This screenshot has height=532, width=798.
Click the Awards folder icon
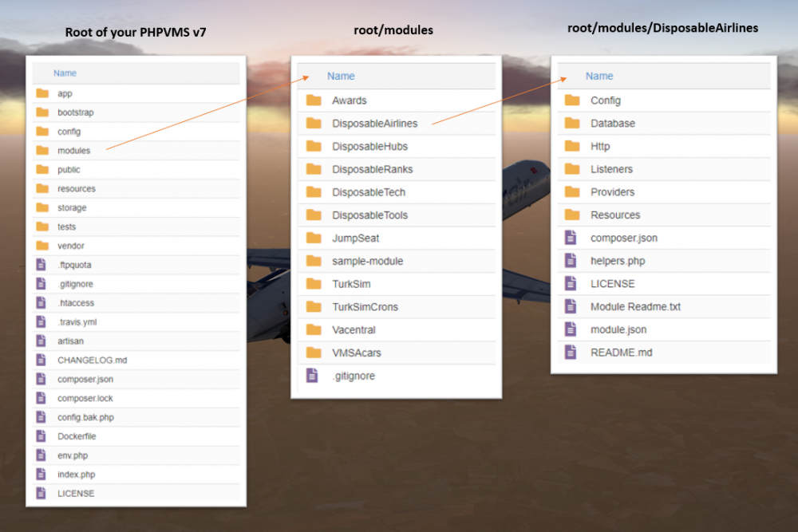(314, 100)
